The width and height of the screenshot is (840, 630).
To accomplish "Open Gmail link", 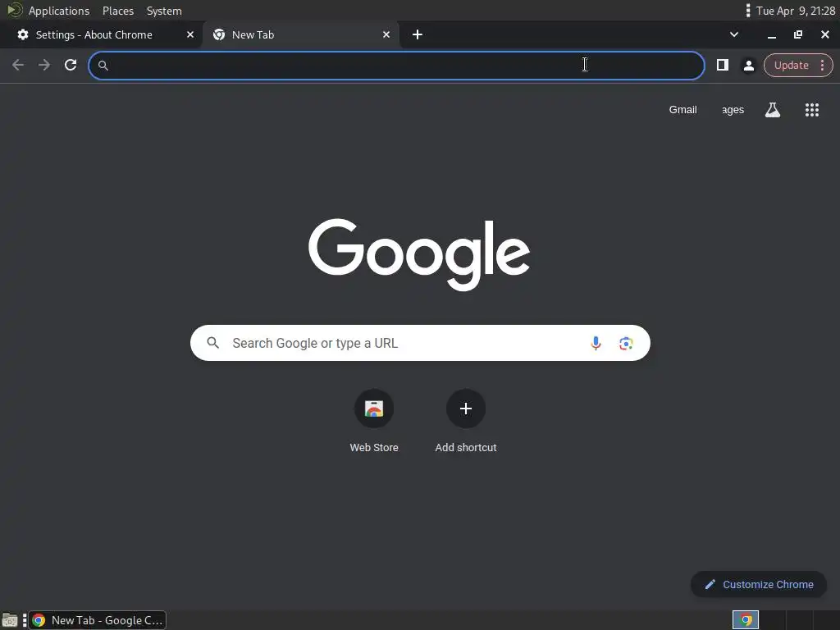I will (682, 110).
